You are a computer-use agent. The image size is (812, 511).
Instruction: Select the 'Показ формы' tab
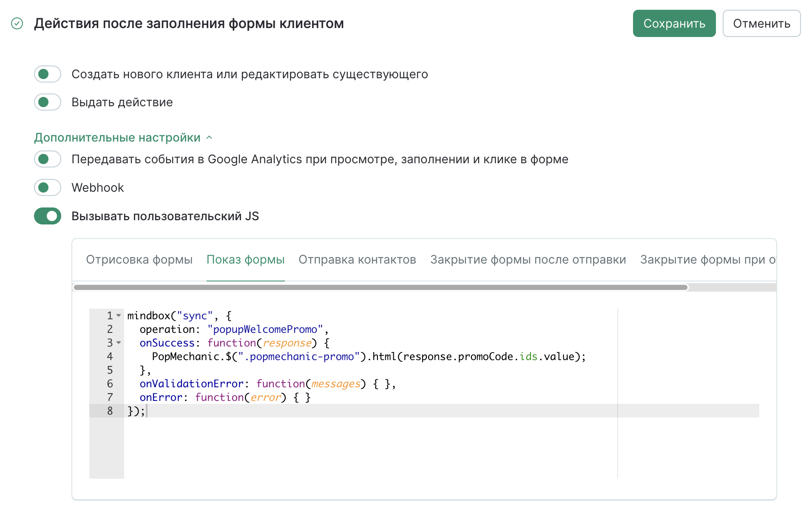point(245,259)
